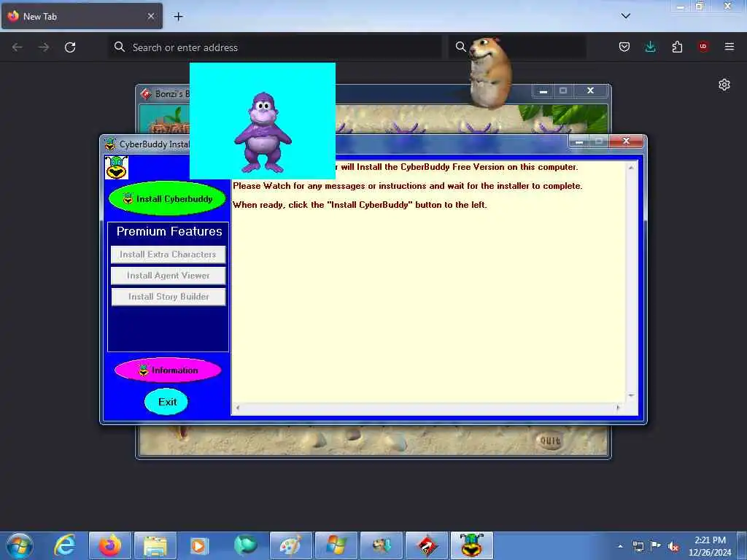Open the Firefox hamburger menu

point(729,47)
